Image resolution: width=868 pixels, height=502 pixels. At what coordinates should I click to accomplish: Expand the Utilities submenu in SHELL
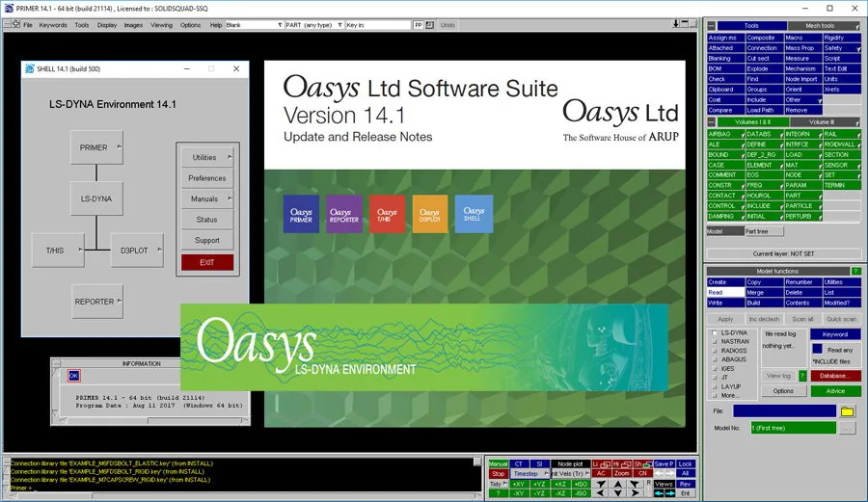click(207, 158)
